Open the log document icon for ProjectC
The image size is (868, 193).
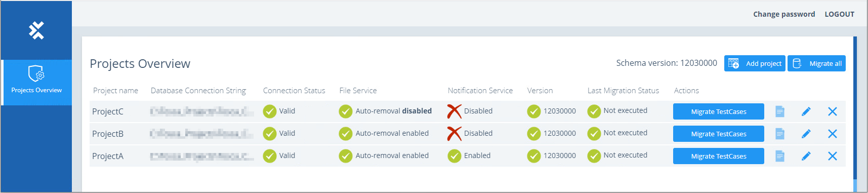pyautogui.click(x=780, y=111)
